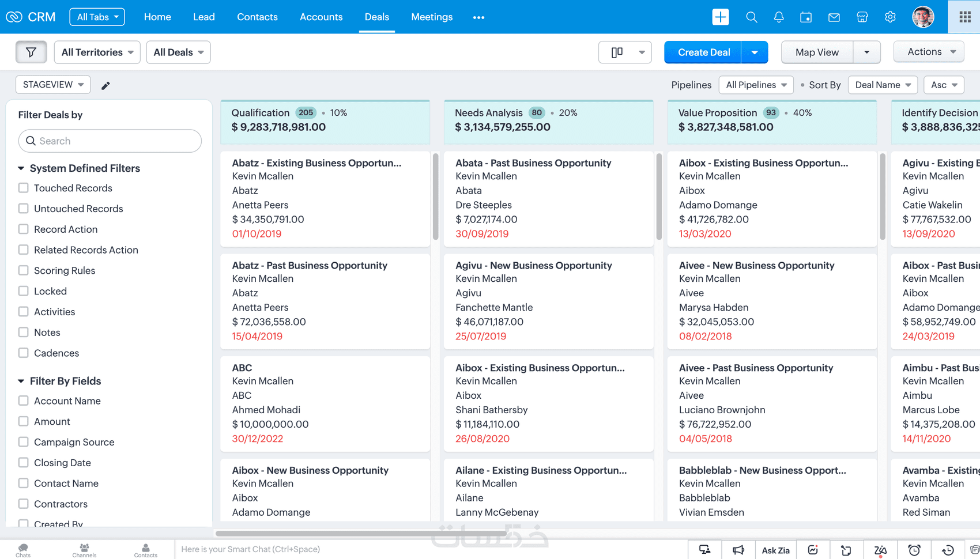
Task: Click the Create Deal button
Action: [703, 52]
